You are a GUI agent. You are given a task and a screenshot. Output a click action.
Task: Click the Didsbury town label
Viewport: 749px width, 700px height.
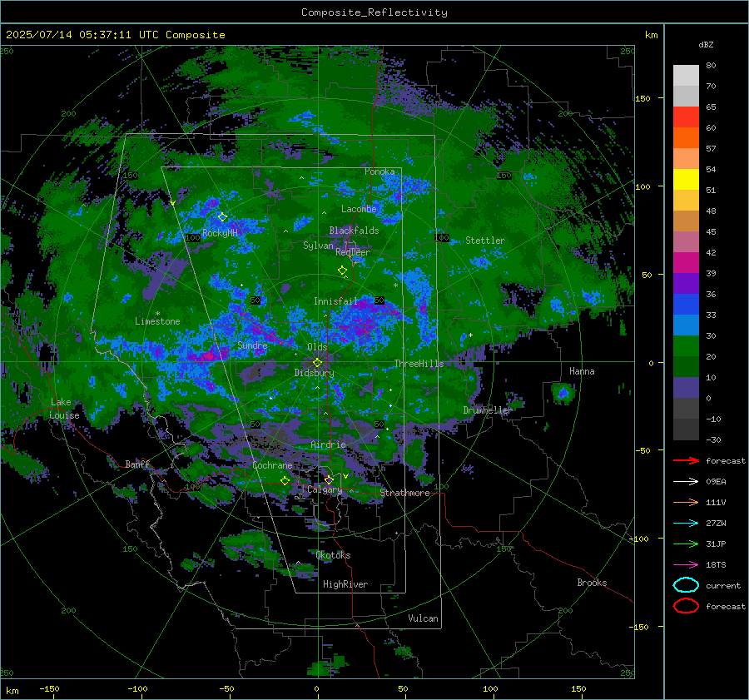tap(314, 373)
